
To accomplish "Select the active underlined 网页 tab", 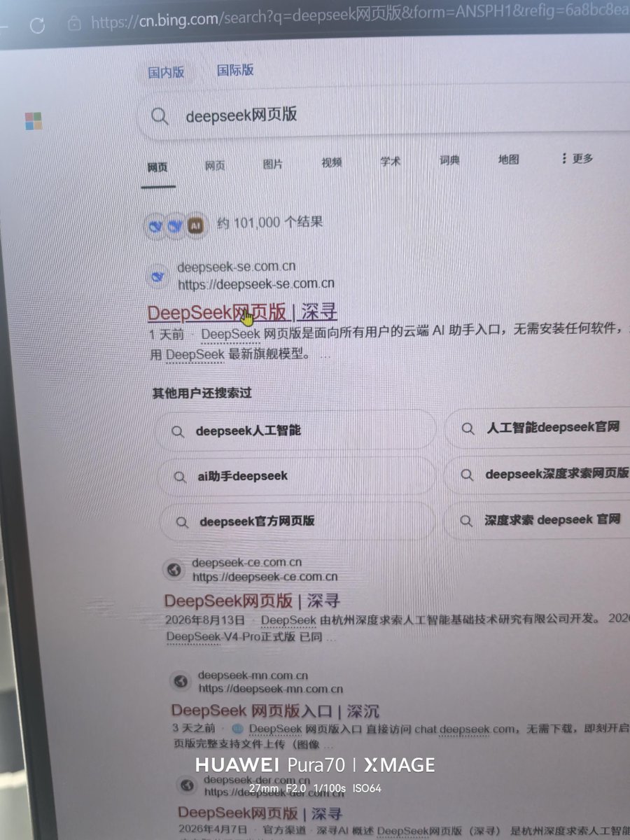I will click(157, 168).
